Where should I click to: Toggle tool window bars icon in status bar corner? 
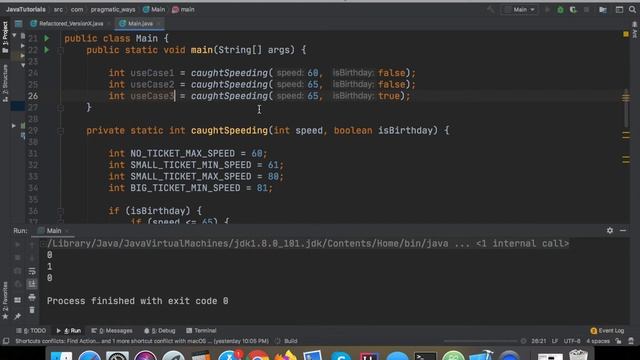point(6,341)
